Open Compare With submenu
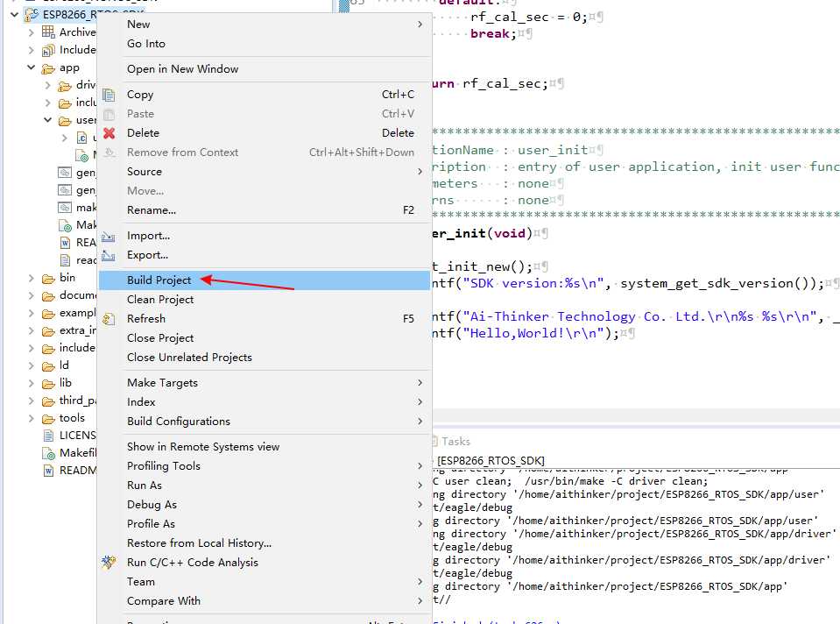The height and width of the screenshot is (624, 840). pos(265,601)
